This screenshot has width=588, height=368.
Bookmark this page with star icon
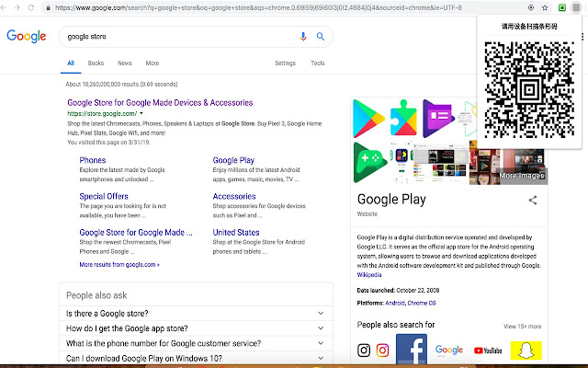point(545,7)
